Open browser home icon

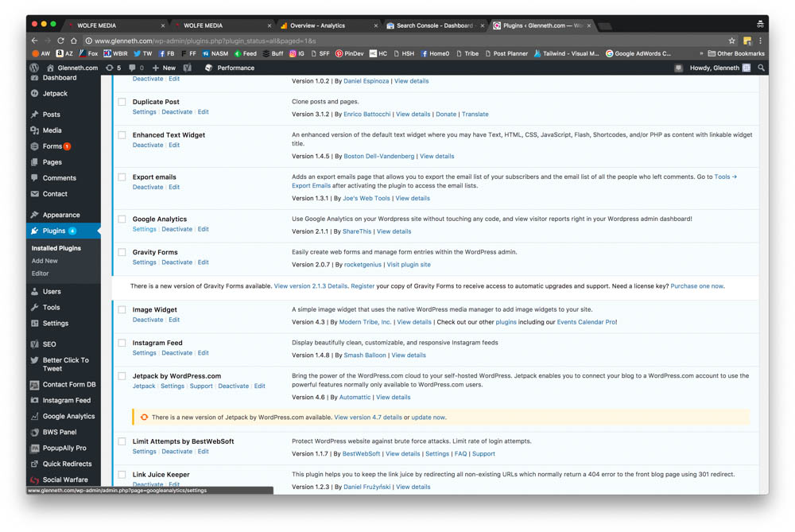pyautogui.click(x=74, y=41)
